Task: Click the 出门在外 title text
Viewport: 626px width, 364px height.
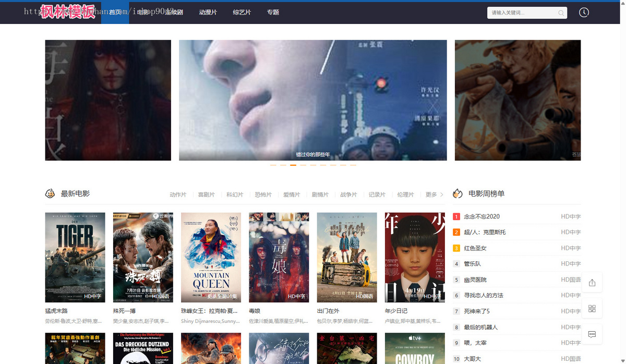Action: [x=328, y=311]
